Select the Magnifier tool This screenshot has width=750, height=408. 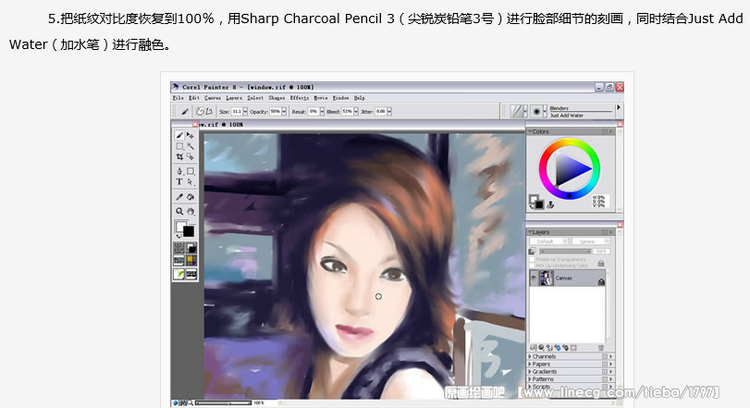tap(179, 211)
